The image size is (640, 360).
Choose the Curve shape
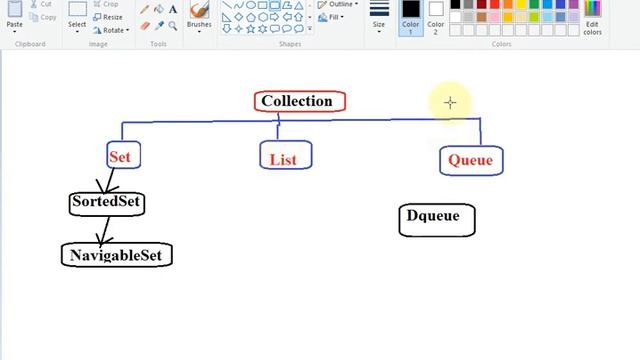tap(239, 5)
